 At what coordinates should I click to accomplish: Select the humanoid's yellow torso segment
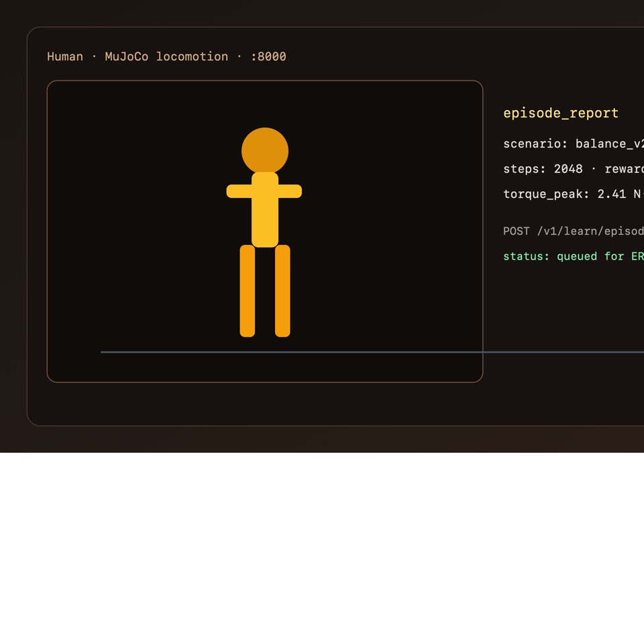point(265,209)
